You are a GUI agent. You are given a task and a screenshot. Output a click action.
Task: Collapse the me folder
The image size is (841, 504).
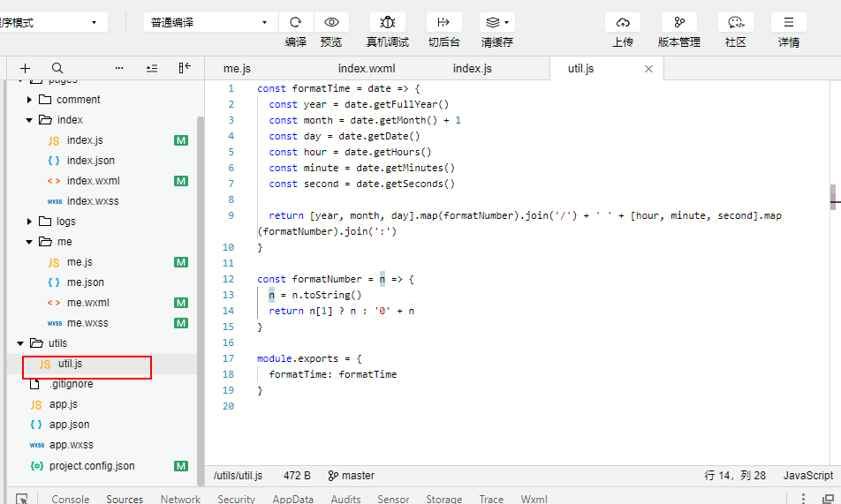click(29, 242)
